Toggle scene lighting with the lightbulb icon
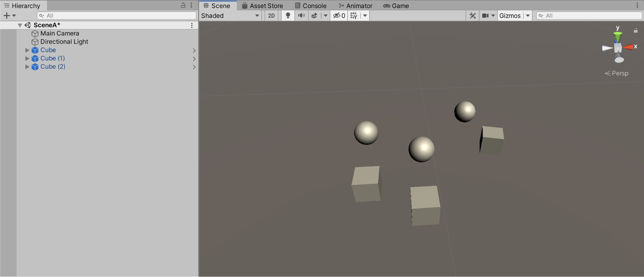The image size is (644, 277). 288,15
